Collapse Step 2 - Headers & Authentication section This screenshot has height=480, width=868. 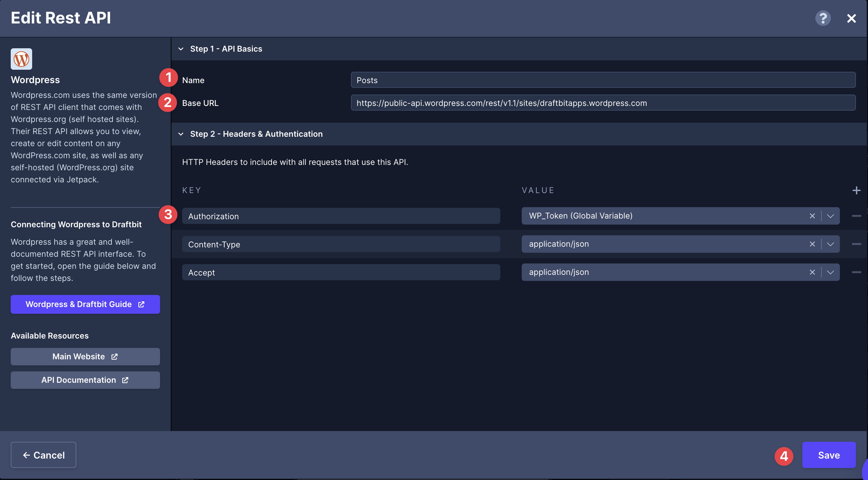(x=181, y=134)
